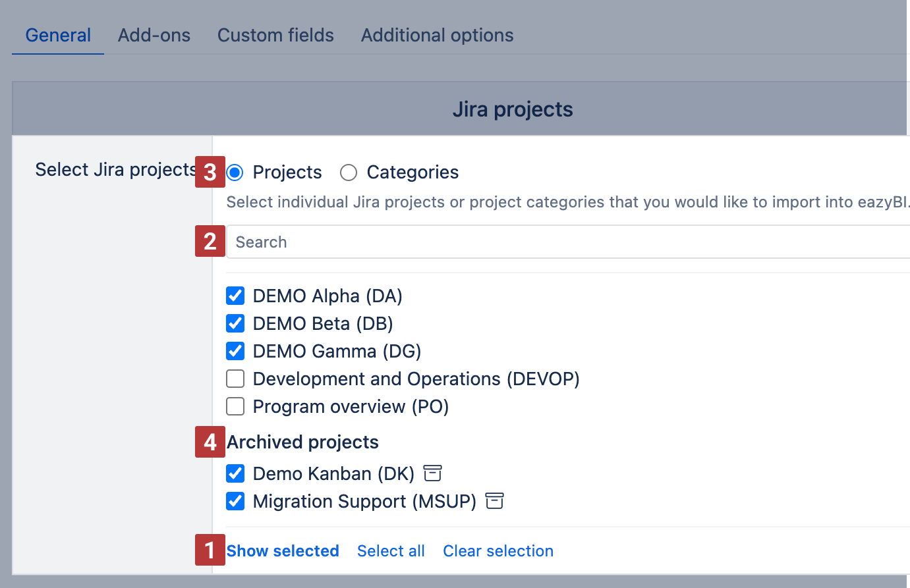Check the Program overview (PO) project
The height and width of the screenshot is (588, 910).
click(x=235, y=406)
